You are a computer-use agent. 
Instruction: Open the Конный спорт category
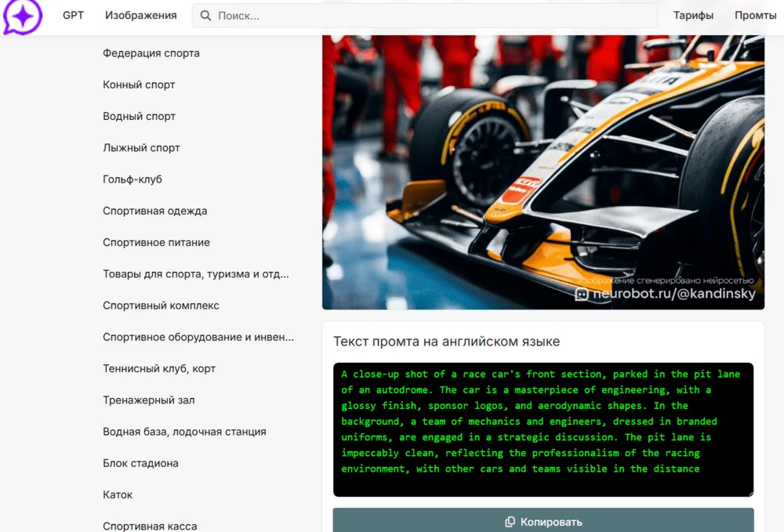139,85
